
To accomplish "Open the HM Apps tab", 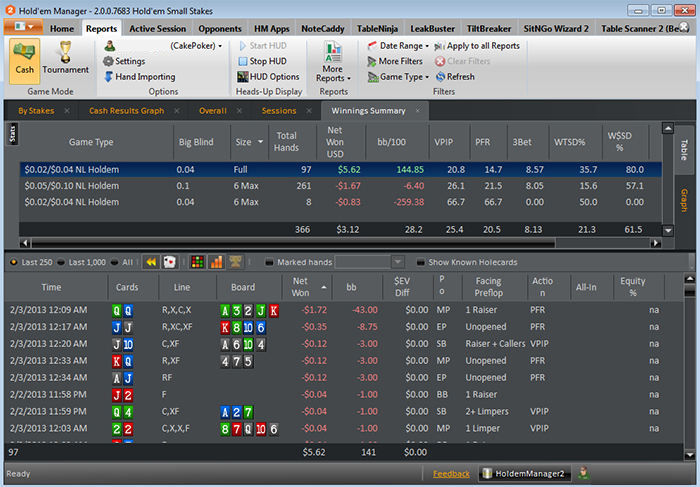I will (271, 29).
